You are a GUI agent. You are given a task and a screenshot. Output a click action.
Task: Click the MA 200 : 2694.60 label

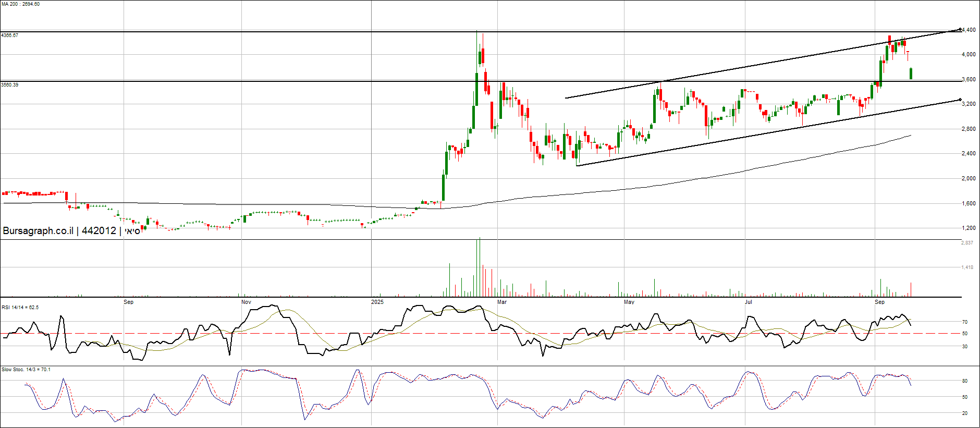20,4
